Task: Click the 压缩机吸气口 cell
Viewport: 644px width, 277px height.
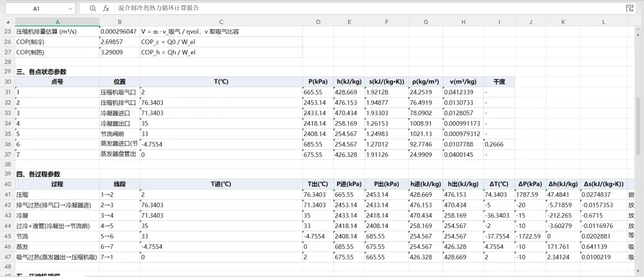Action: click(119, 92)
